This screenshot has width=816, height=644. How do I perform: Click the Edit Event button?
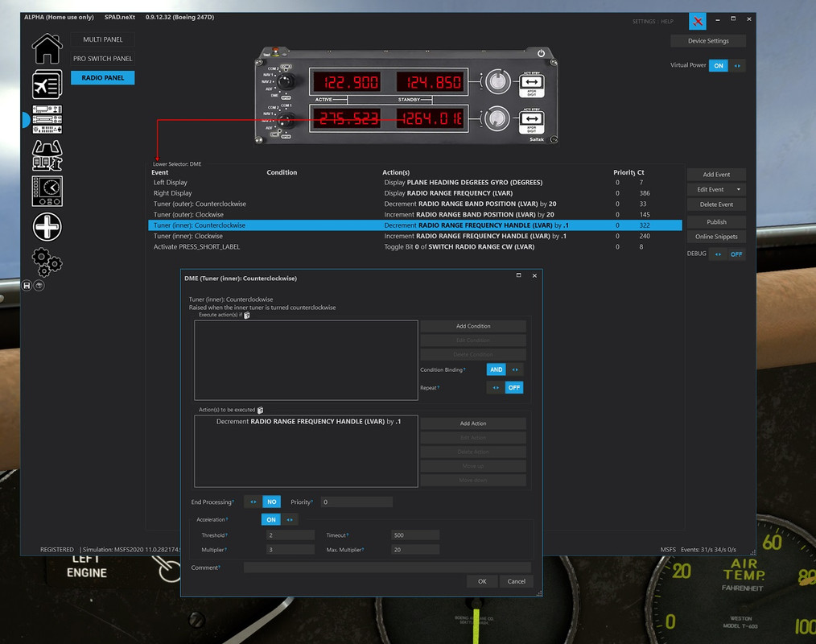click(710, 189)
